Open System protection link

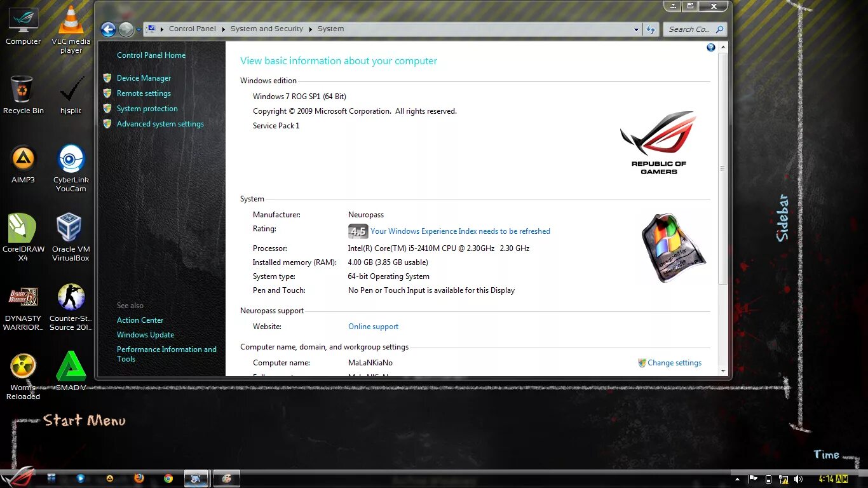(147, 109)
